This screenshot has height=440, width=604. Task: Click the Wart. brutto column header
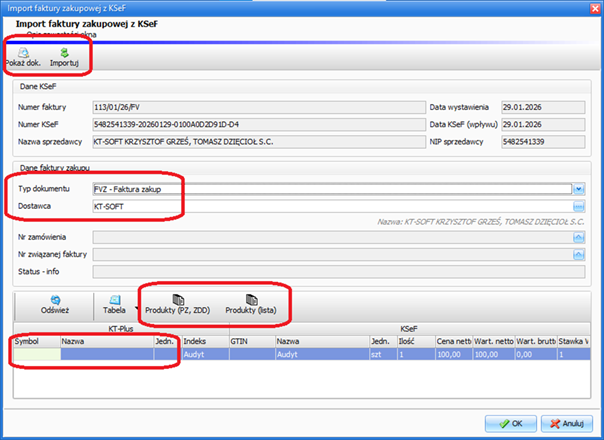point(536,341)
